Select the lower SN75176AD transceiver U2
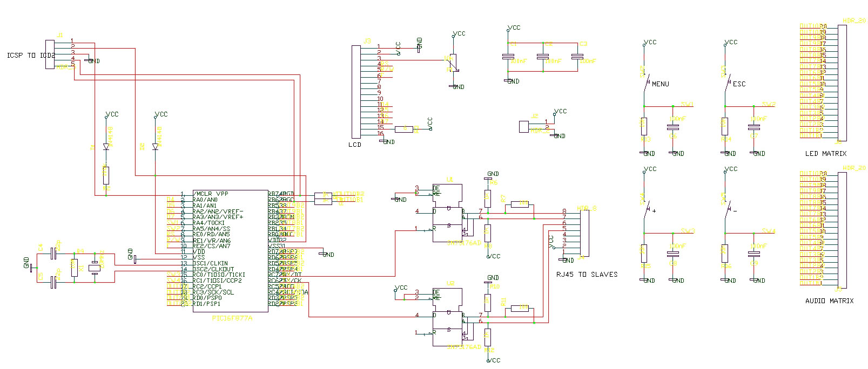The height and width of the screenshot is (369, 868). (x=447, y=317)
